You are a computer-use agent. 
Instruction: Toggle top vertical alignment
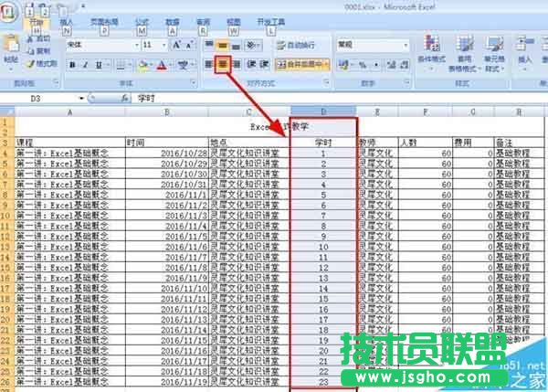209,45
